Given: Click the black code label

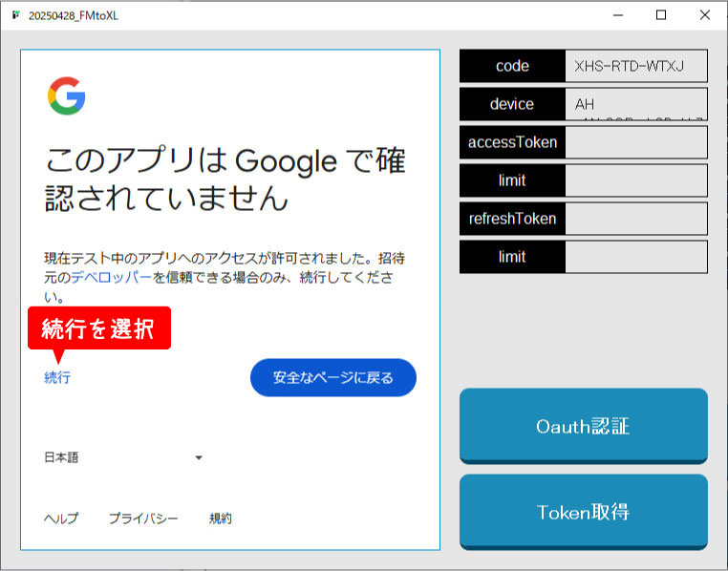Looking at the screenshot, I should tap(513, 66).
